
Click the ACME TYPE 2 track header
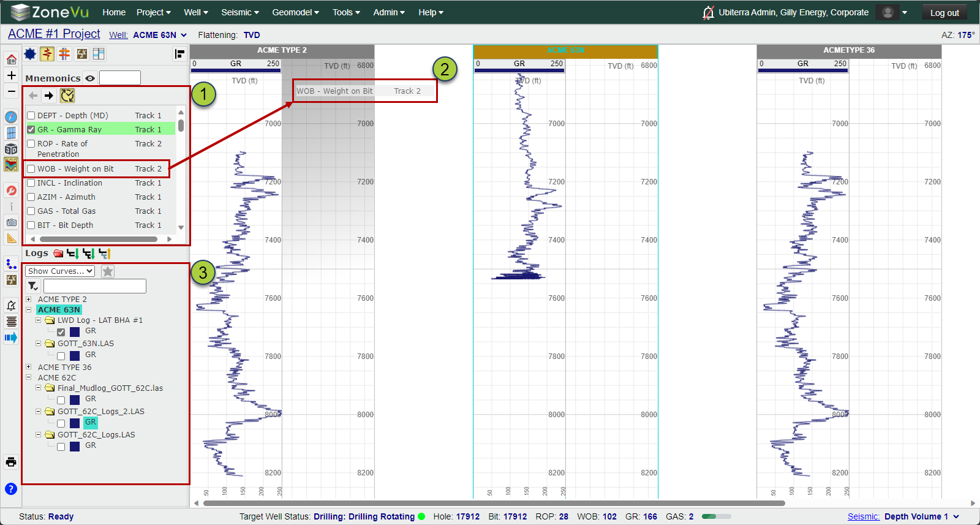pos(282,50)
